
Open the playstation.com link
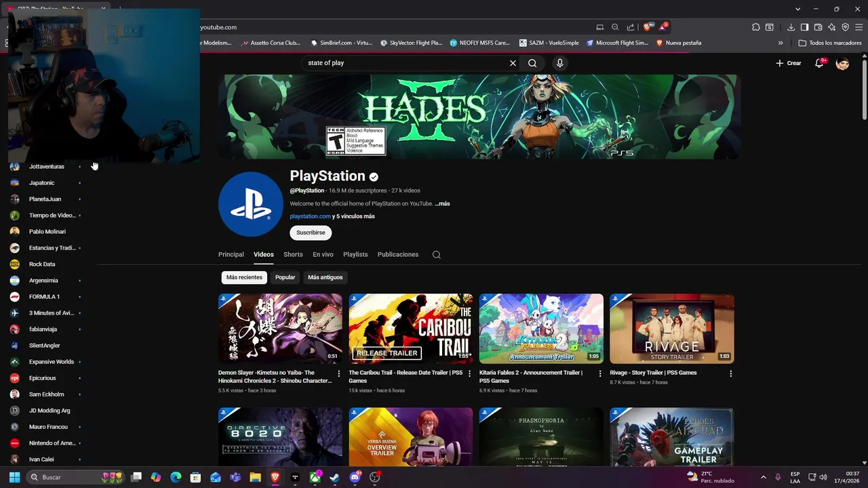[x=310, y=216]
